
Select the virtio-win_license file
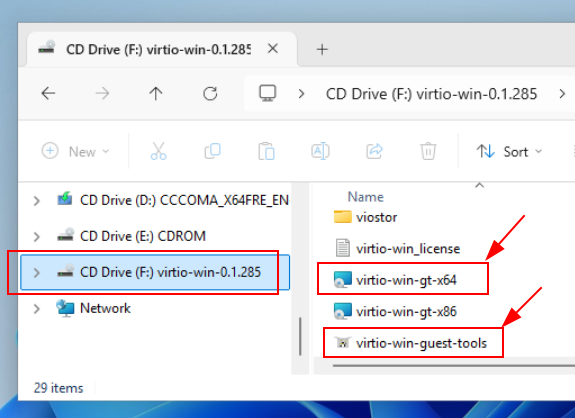pyautogui.click(x=408, y=249)
